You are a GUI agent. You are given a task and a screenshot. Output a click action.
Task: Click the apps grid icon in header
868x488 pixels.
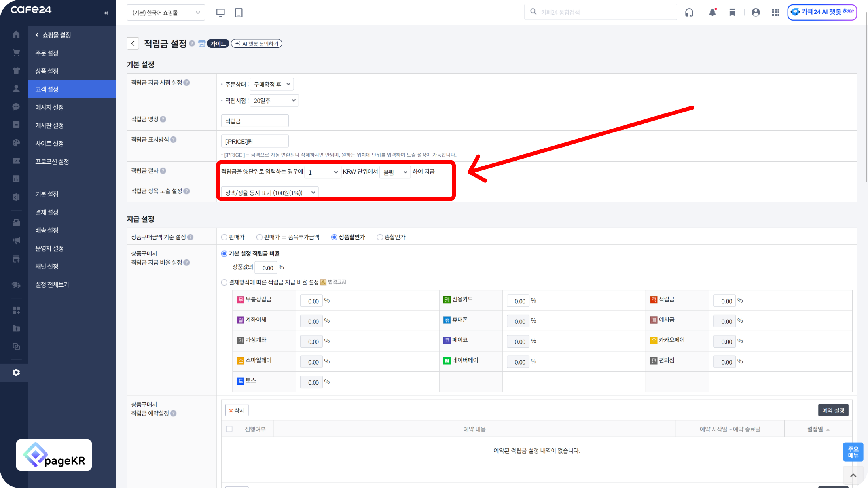tap(775, 13)
